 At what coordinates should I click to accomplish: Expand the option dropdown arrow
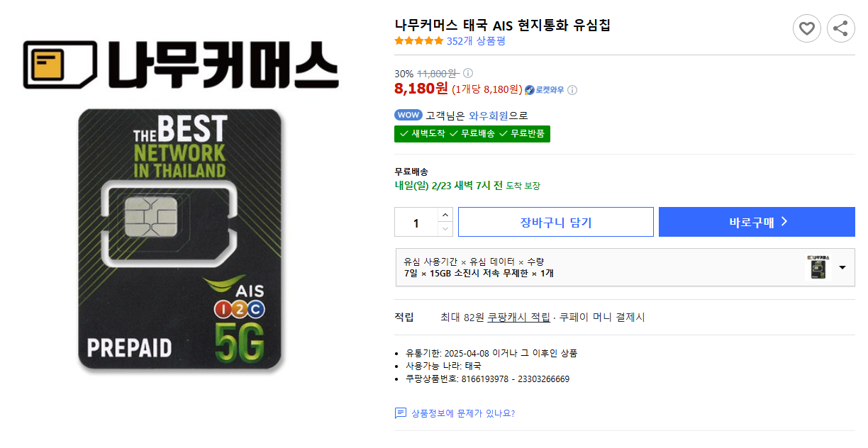coord(842,267)
